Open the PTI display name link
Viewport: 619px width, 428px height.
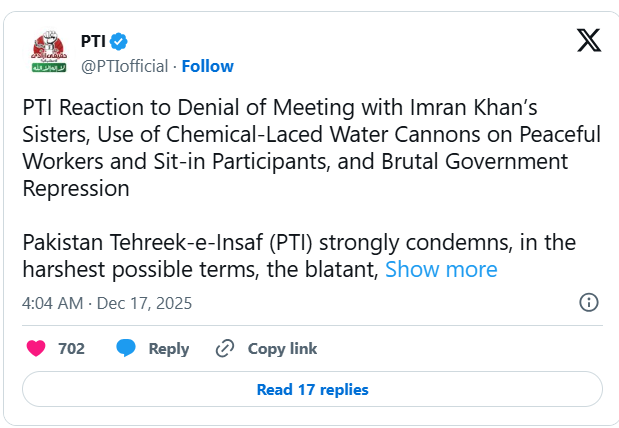click(92, 42)
